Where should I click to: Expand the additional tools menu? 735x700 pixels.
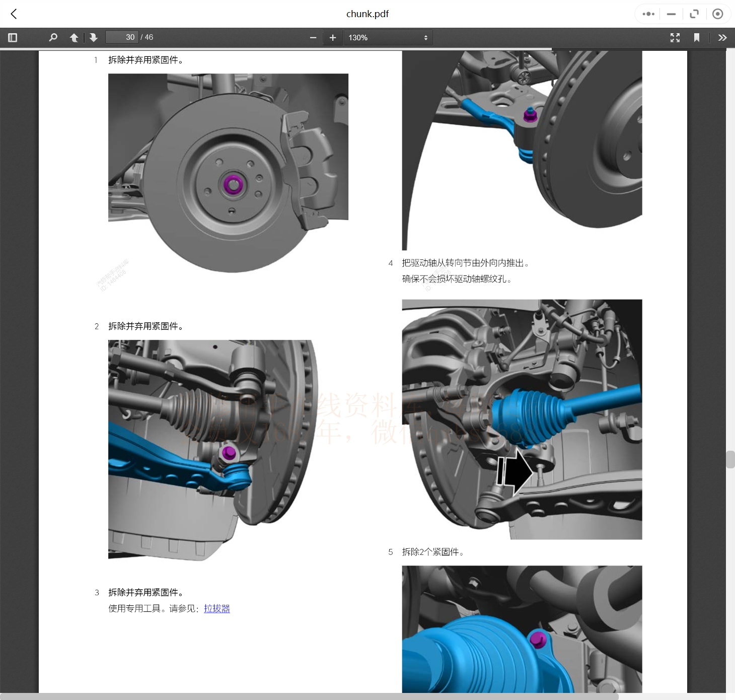(x=722, y=38)
